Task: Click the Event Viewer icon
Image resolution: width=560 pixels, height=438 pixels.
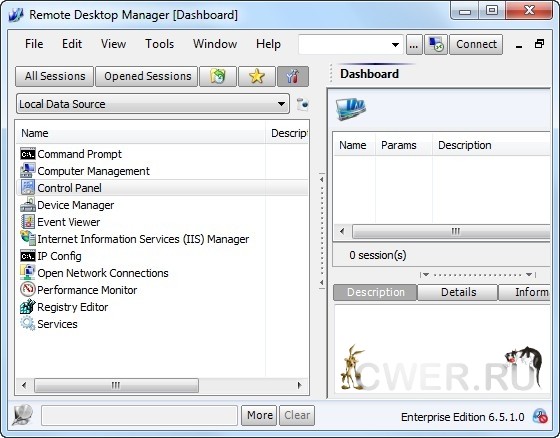Action: [28, 222]
